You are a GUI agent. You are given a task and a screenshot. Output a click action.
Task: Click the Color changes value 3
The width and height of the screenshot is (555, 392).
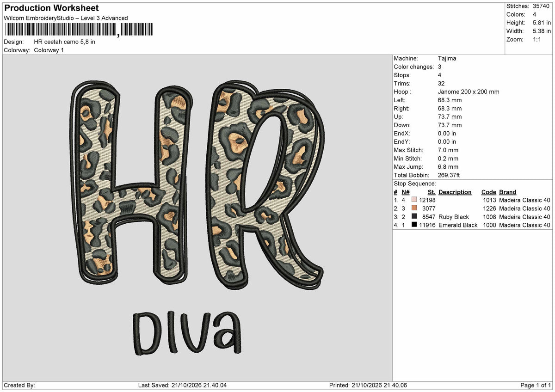(x=440, y=67)
